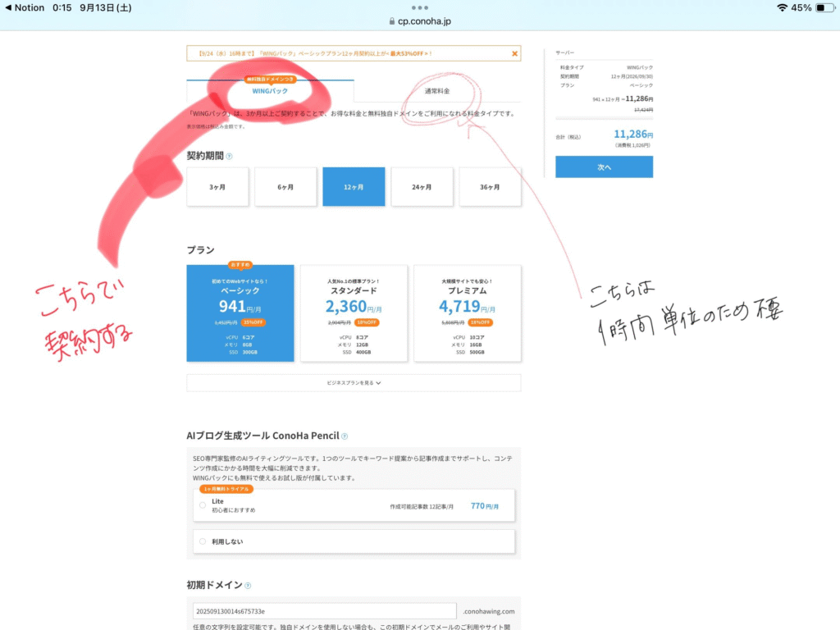Tap the three-dot multitasking icon at top
The height and width of the screenshot is (630, 840).
[x=420, y=7]
